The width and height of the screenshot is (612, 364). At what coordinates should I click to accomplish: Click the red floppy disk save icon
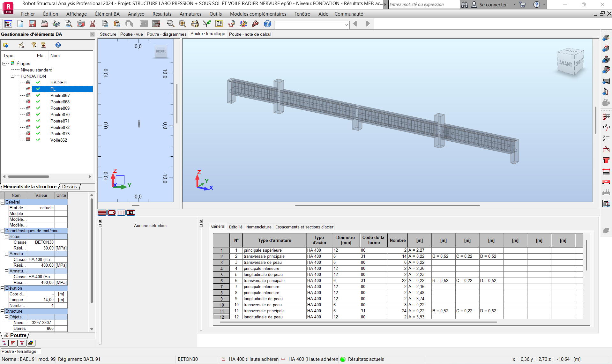(32, 24)
